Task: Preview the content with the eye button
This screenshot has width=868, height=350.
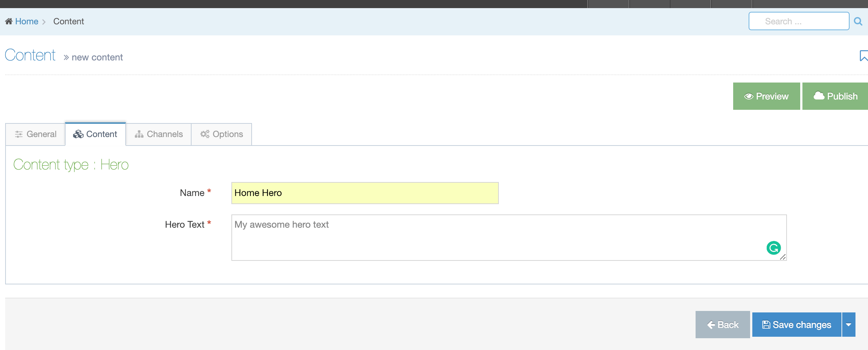Action: 766,96
